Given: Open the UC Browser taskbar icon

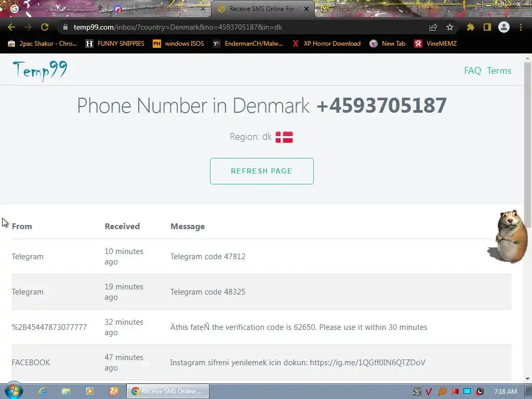Looking at the screenshot, I should pos(114,391).
